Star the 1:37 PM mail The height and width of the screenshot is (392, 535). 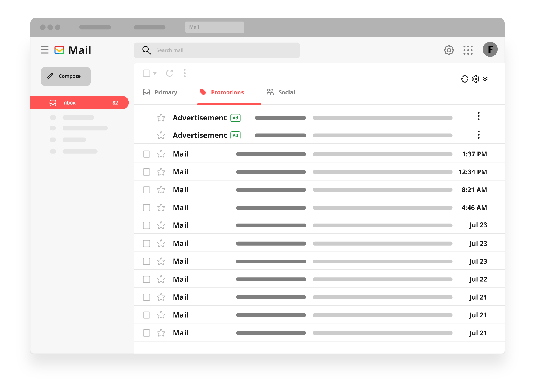click(161, 154)
